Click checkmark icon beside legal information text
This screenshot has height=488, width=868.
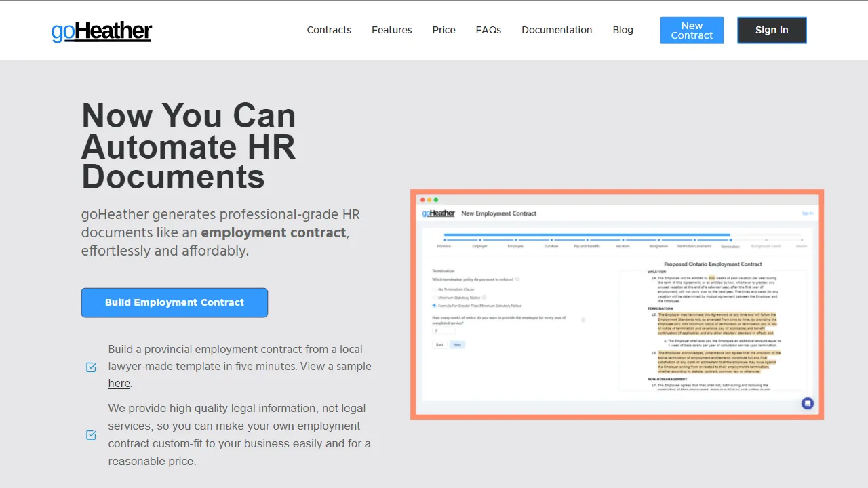coord(91,435)
